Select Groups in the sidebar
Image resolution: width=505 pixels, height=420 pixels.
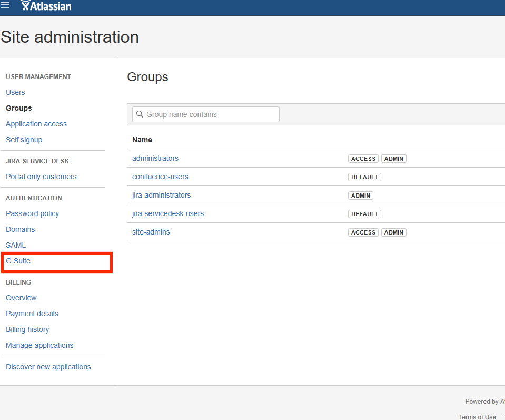[x=18, y=108]
